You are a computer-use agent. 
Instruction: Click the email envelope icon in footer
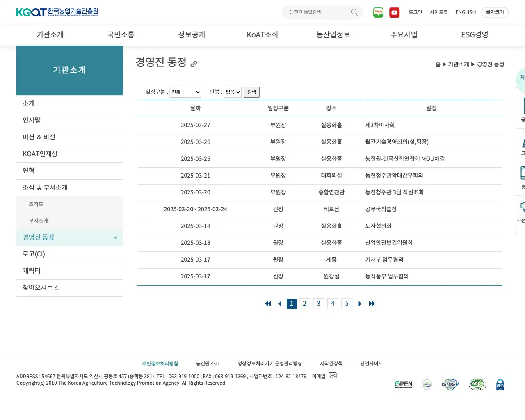point(333,375)
